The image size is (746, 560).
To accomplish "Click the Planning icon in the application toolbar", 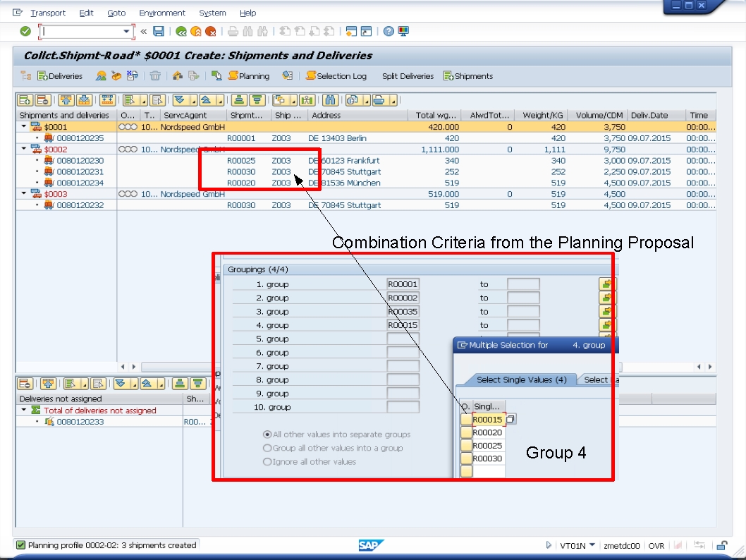I will pyautogui.click(x=233, y=76).
